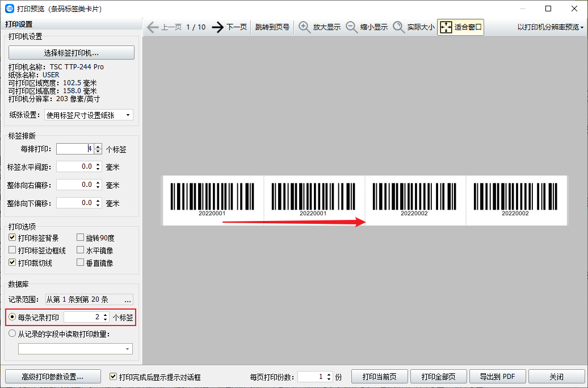588x388 pixels.
Task: Enable 旋转90度 checkbox
Action: pyautogui.click(x=80, y=237)
